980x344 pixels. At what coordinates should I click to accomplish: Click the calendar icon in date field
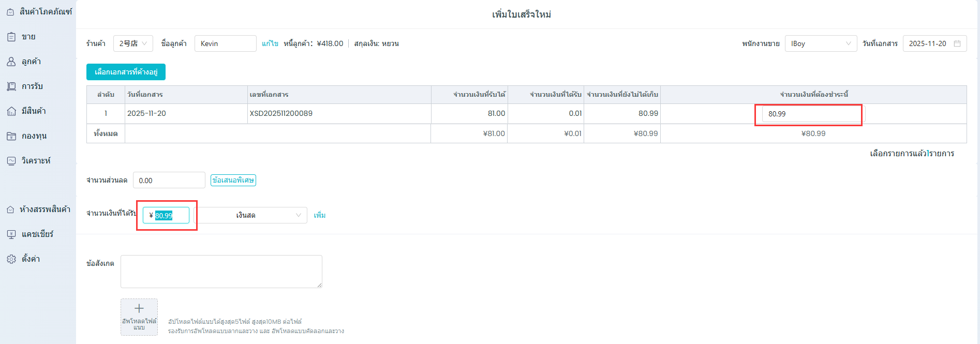click(x=957, y=43)
